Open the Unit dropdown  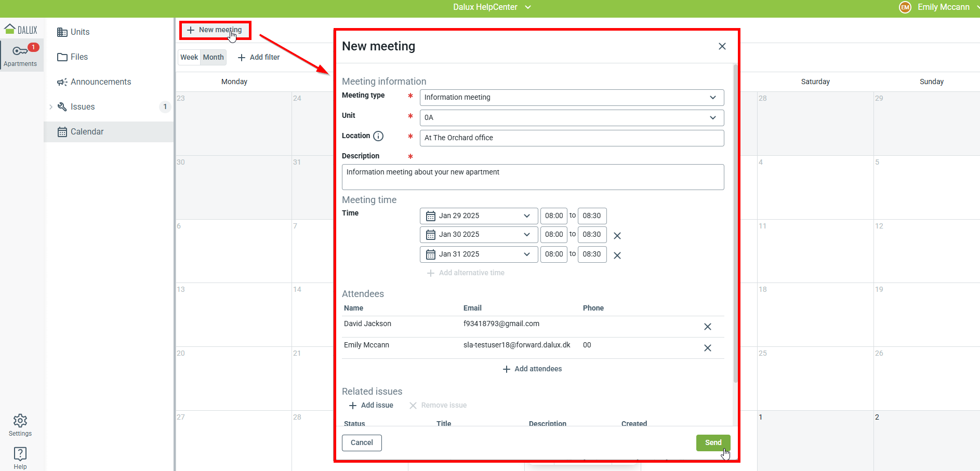point(572,118)
